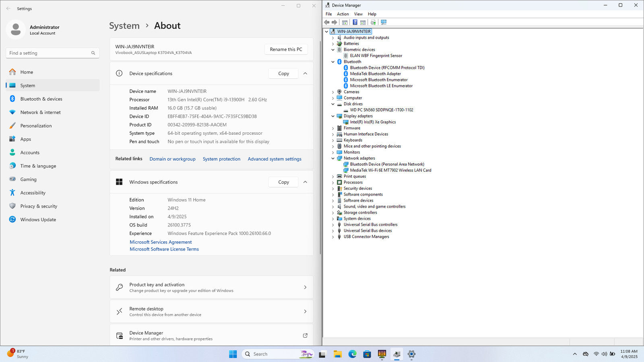Expand the Batteries node
Image resolution: width=644 pixels, height=362 pixels.
coord(333,44)
